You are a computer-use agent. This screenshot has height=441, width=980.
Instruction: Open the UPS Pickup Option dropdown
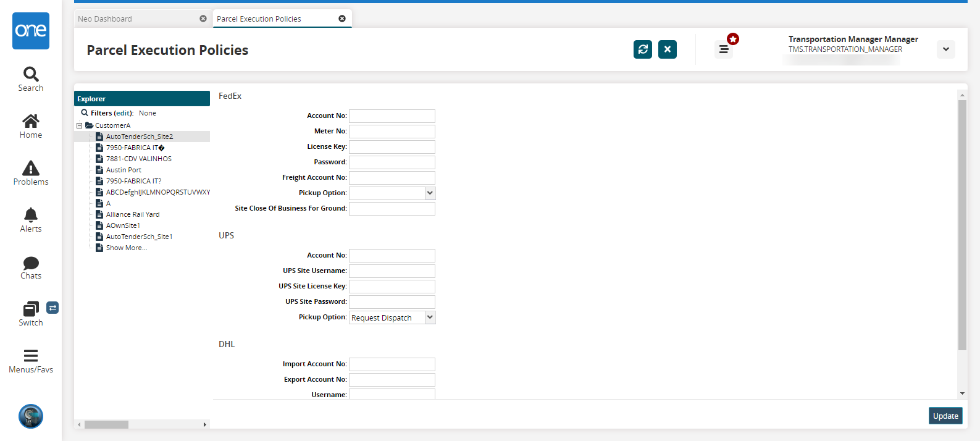click(430, 317)
